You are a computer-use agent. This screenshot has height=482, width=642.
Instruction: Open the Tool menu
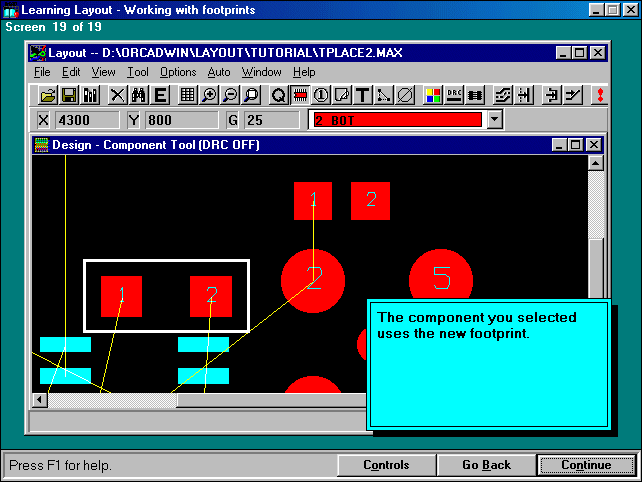(138, 72)
